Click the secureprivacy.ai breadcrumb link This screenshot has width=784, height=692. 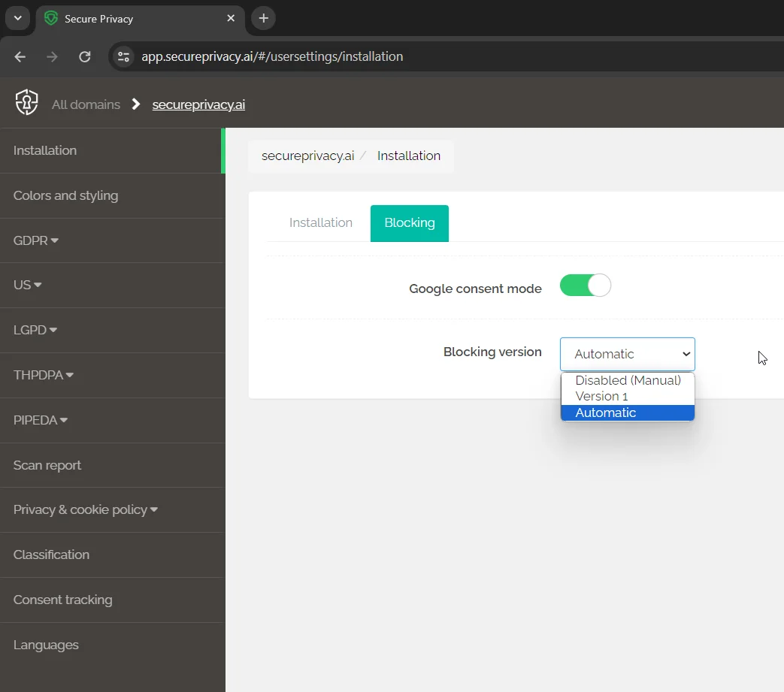click(x=307, y=156)
